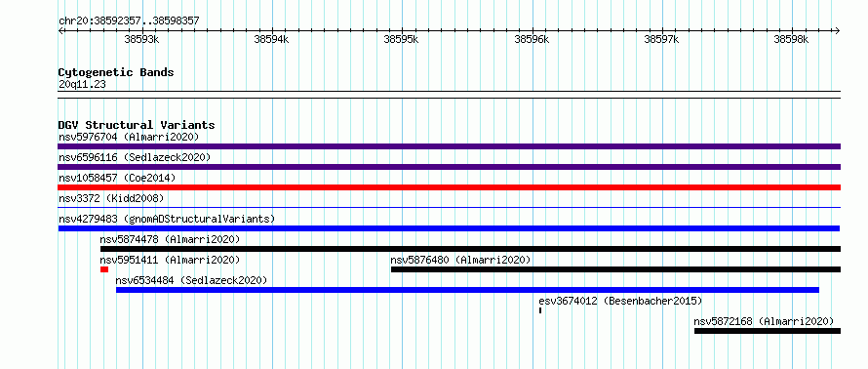The width and height of the screenshot is (868, 369).
Task: Click the 38598k ruler tick label
Action: click(x=792, y=39)
